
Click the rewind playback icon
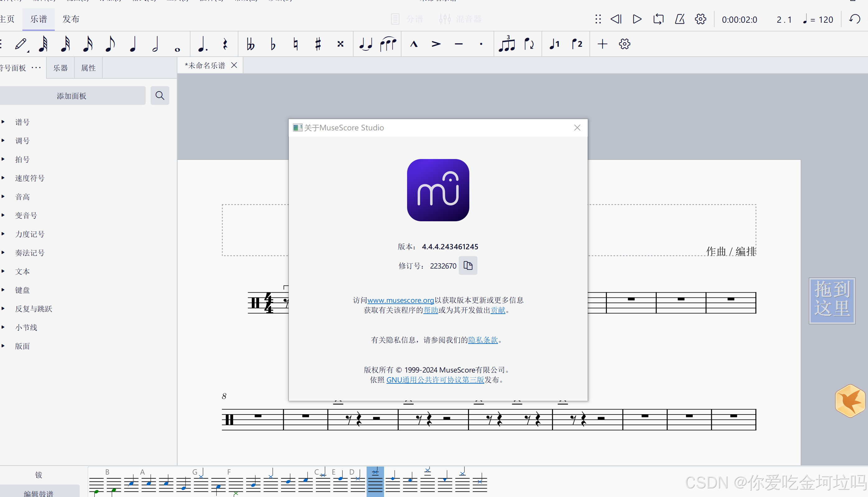point(616,19)
